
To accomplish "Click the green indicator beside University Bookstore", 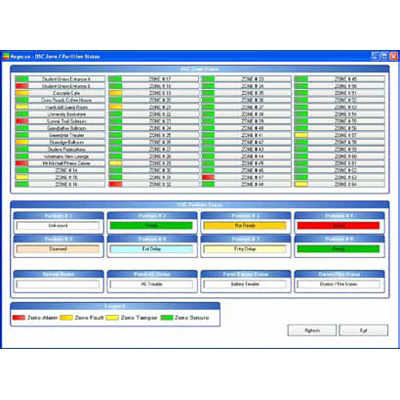I will tap(22, 114).
